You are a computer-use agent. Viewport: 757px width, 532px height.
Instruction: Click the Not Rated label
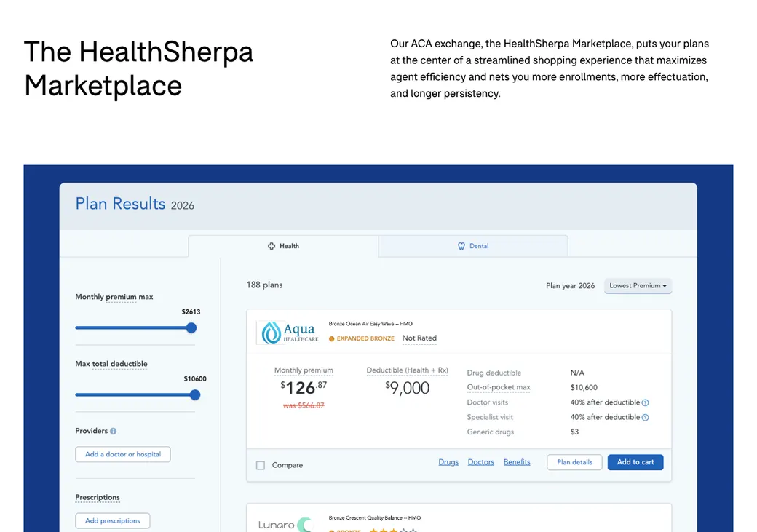click(x=419, y=338)
